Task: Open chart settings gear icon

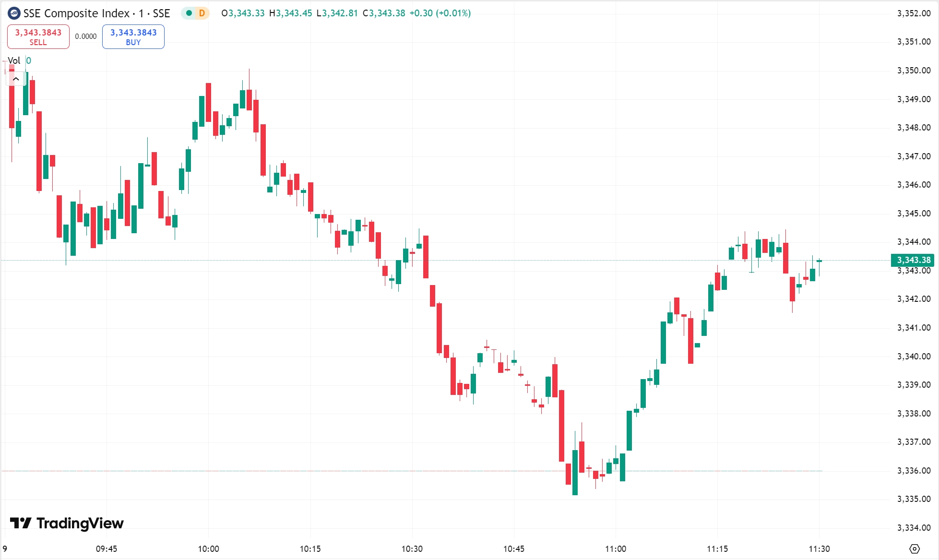Action: click(x=915, y=548)
